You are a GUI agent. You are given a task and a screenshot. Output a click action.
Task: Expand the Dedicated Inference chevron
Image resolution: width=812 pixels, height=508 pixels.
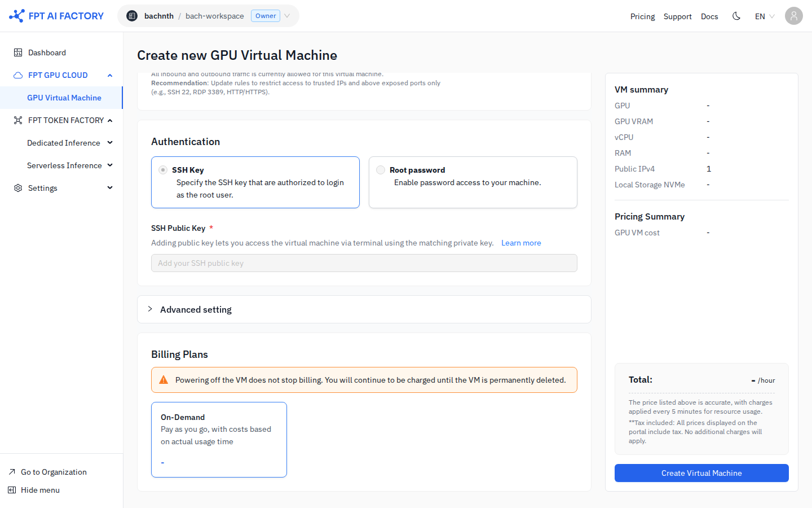[110, 143]
